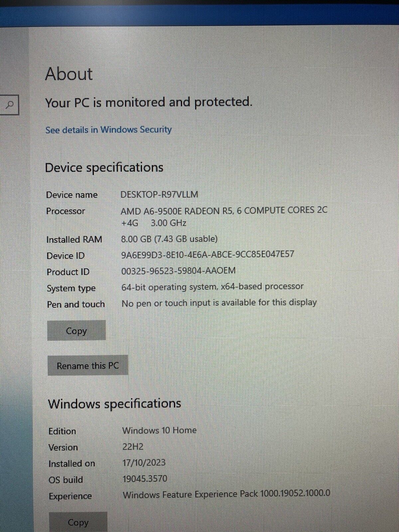
Task: Click the Pen and touch label
Action: 76,304
